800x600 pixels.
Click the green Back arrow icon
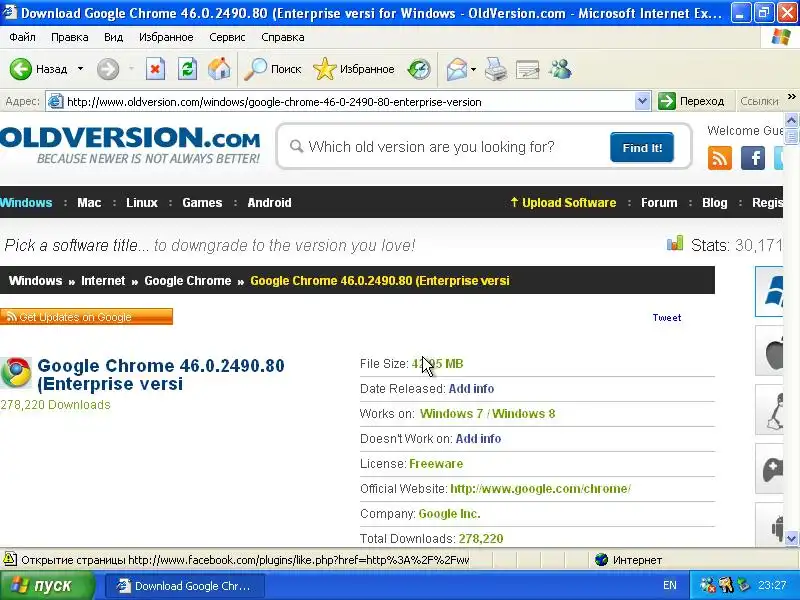(x=20, y=69)
